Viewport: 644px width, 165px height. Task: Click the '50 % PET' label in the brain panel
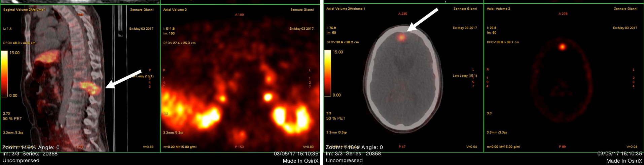click(x=336, y=118)
